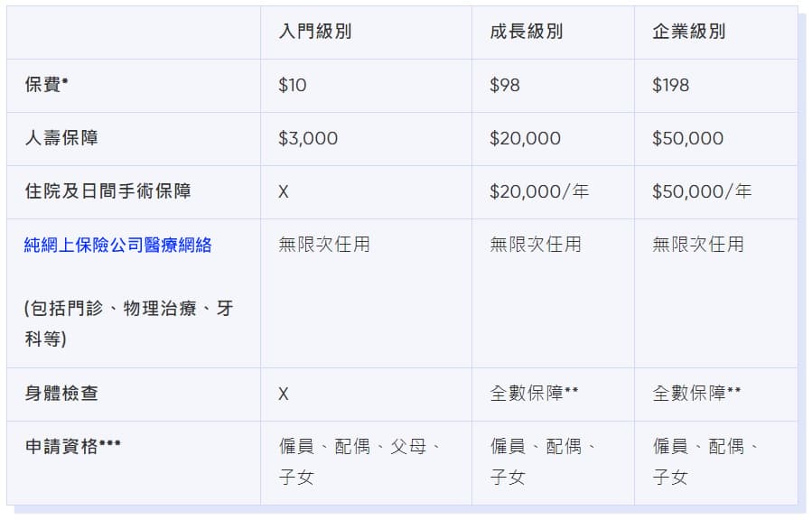This screenshot has height=520, width=812.
Task: Click the 僱員、配偶、父母、子女 eligibility cell
Action: [359, 461]
